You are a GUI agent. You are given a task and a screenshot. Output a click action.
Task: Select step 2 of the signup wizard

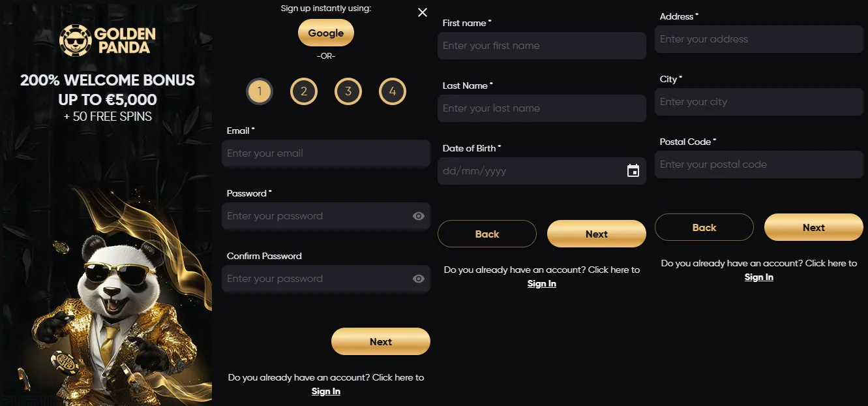[304, 91]
